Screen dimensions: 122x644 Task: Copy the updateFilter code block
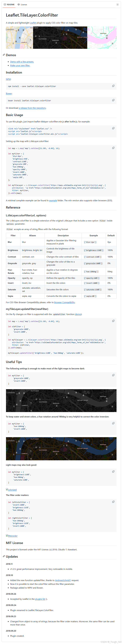tap(113, 321)
